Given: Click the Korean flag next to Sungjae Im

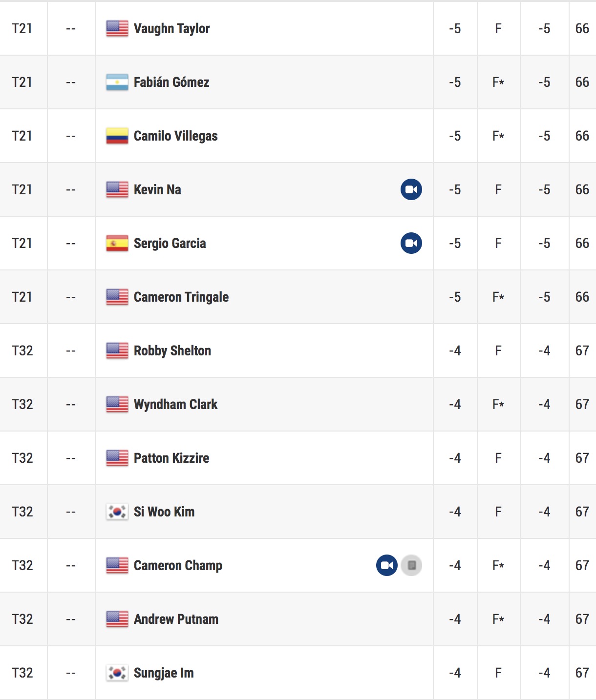Looking at the screenshot, I should tap(117, 673).
